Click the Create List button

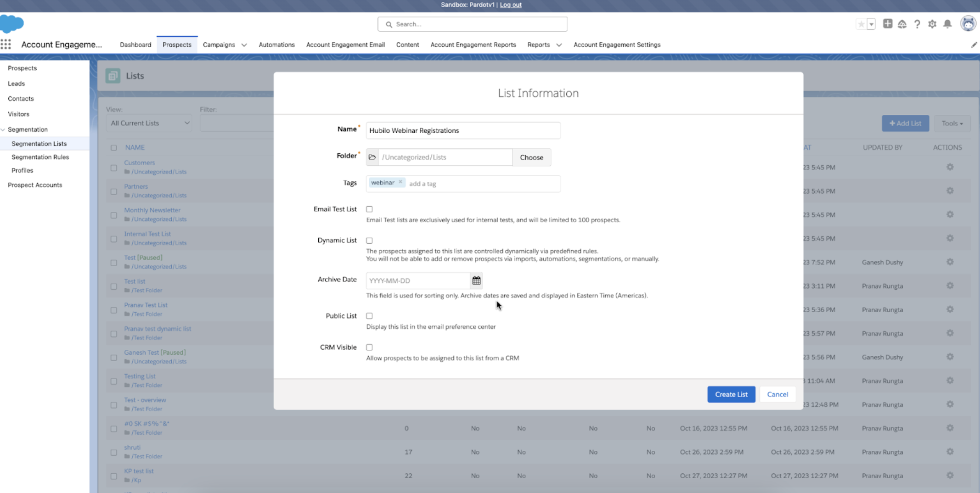coord(731,394)
